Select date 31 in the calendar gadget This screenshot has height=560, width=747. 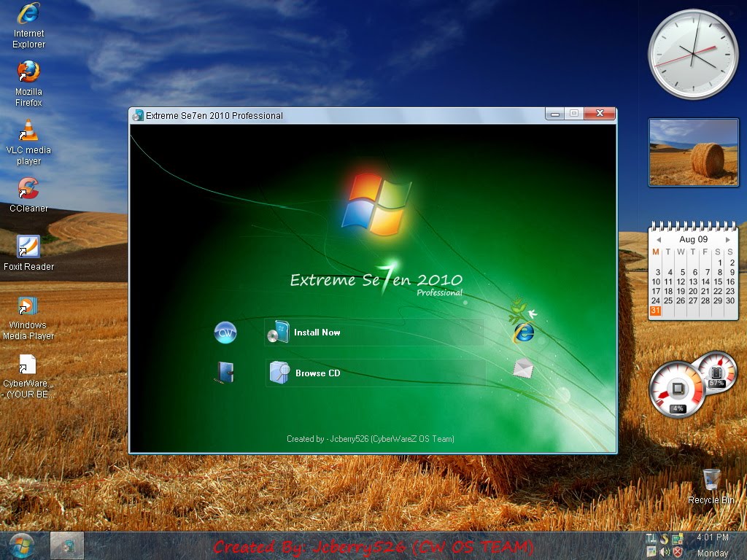pyautogui.click(x=656, y=311)
